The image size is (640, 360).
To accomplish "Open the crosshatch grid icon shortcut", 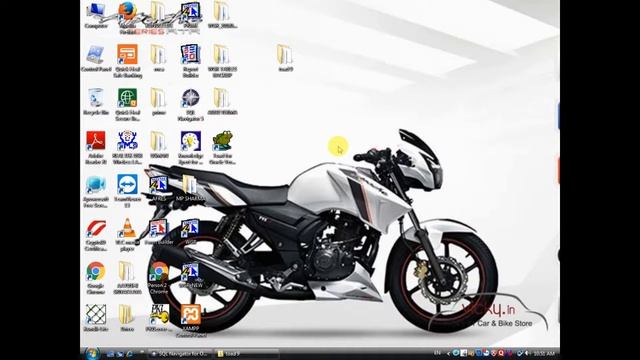I will [96, 318].
